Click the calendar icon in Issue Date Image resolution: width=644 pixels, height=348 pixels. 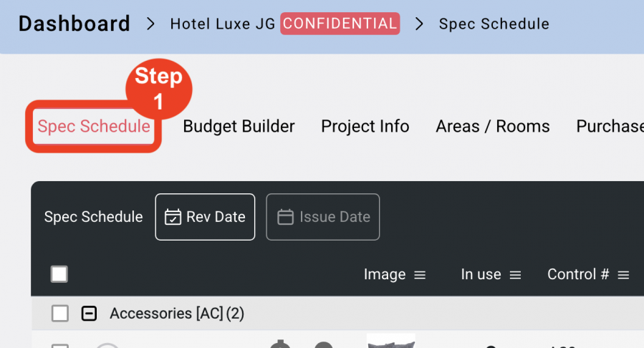point(285,217)
